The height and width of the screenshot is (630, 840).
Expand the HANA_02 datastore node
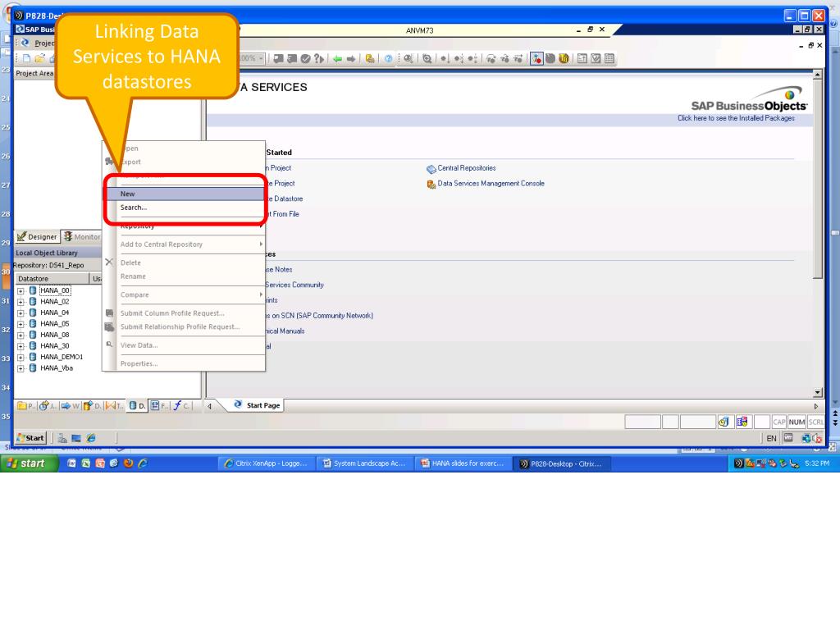(21, 302)
